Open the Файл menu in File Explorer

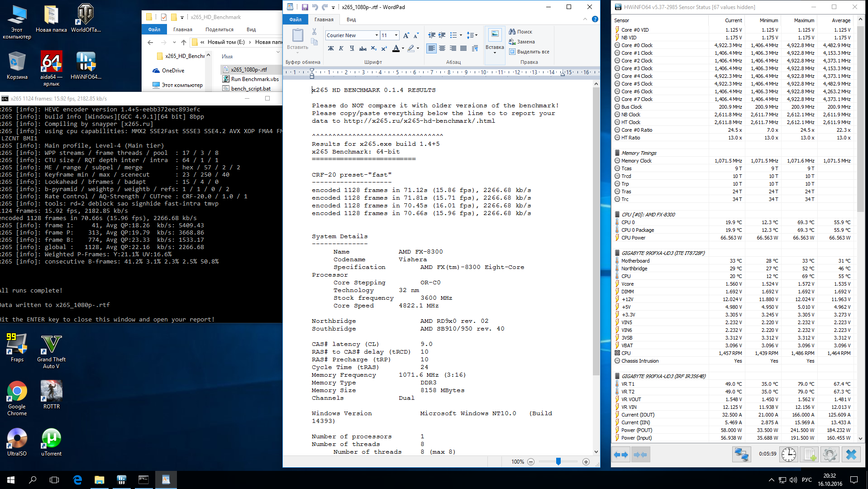click(x=154, y=29)
